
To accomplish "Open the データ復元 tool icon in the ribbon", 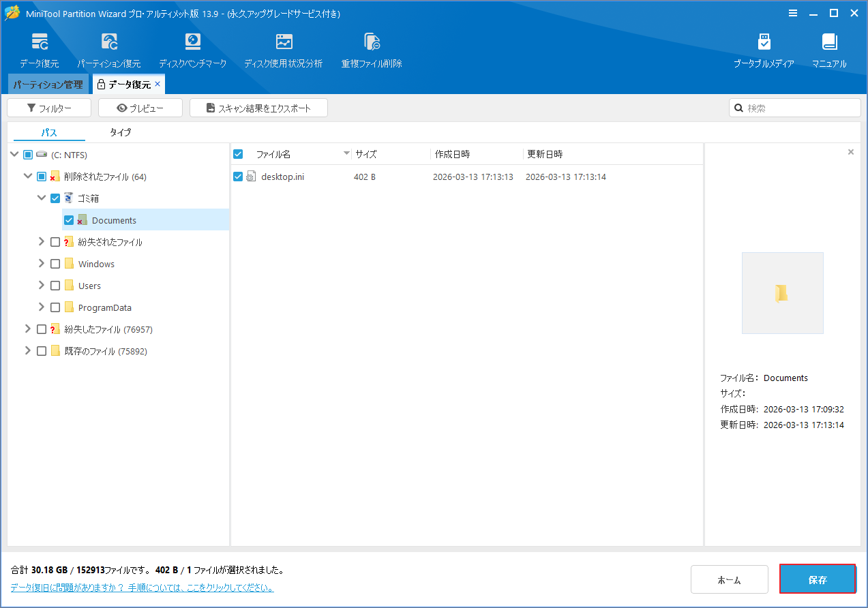I will [x=40, y=42].
